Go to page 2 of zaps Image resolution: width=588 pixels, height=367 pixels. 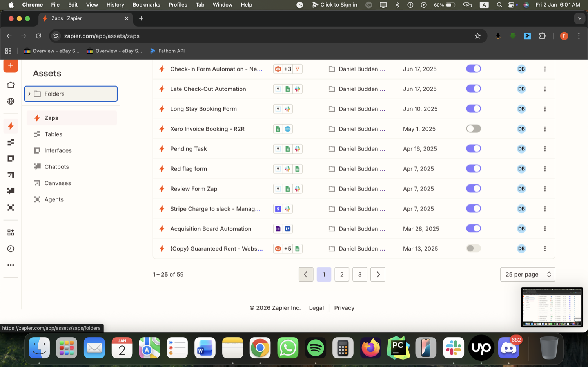[x=342, y=275]
